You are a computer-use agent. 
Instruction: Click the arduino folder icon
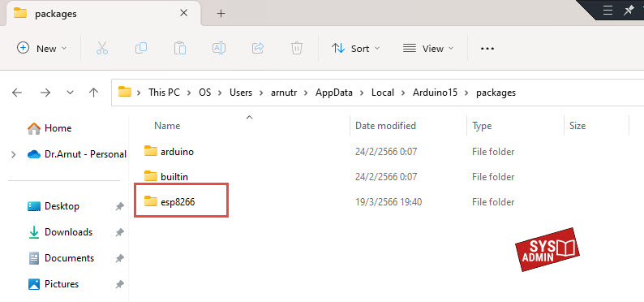click(x=151, y=151)
